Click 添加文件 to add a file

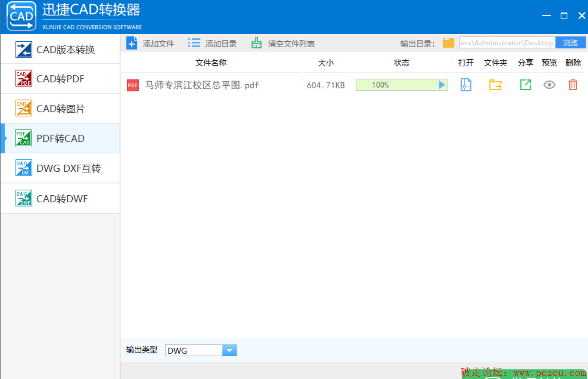151,43
